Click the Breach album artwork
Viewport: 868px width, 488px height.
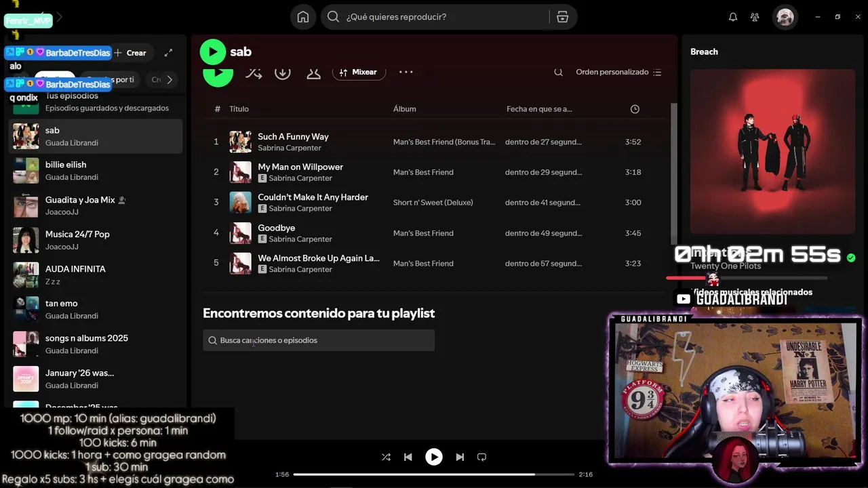pyautogui.click(x=772, y=151)
